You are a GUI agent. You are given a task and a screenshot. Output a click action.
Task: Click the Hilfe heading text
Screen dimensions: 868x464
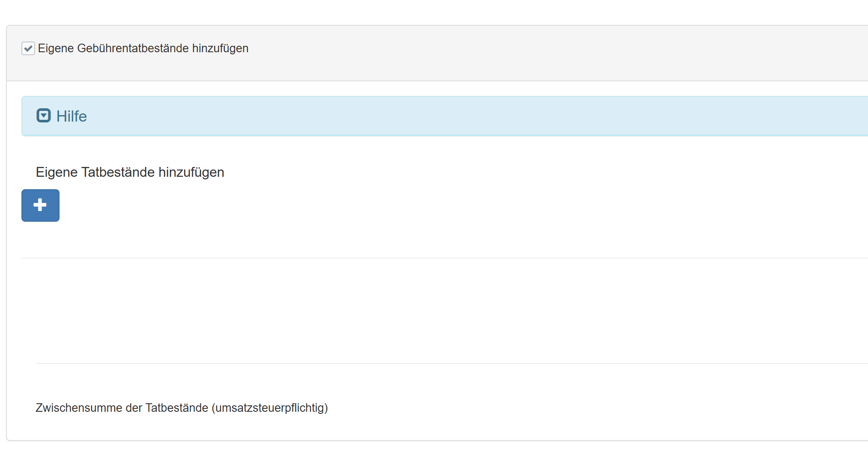point(72,116)
